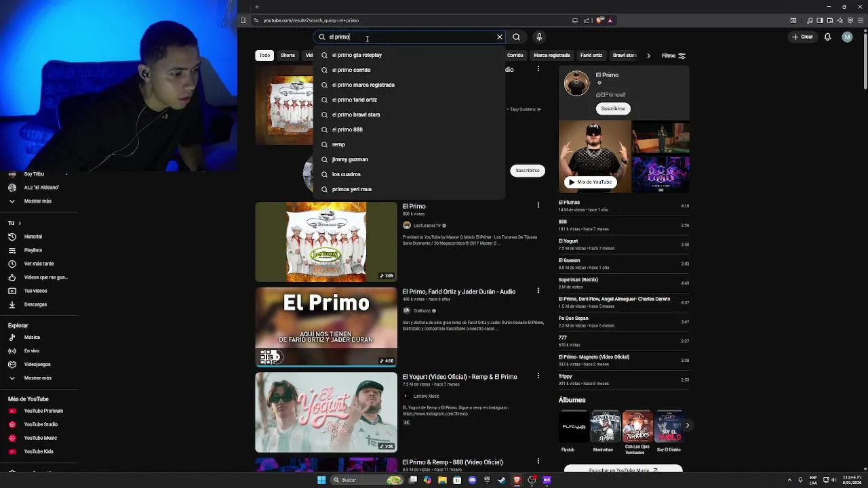Open Videos que me gustan
This screenshot has height=488, width=868.
[x=45, y=277]
